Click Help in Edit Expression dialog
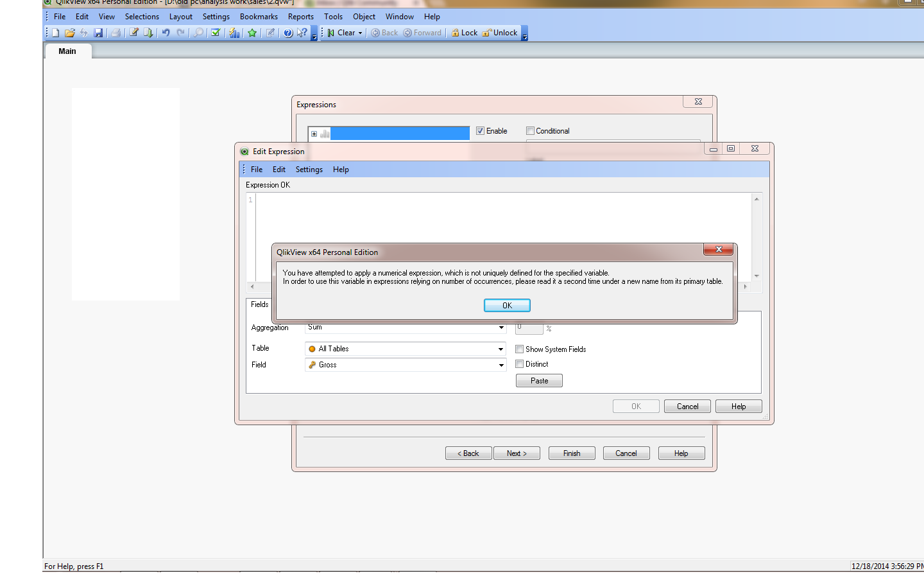The image size is (924, 578). (x=739, y=407)
